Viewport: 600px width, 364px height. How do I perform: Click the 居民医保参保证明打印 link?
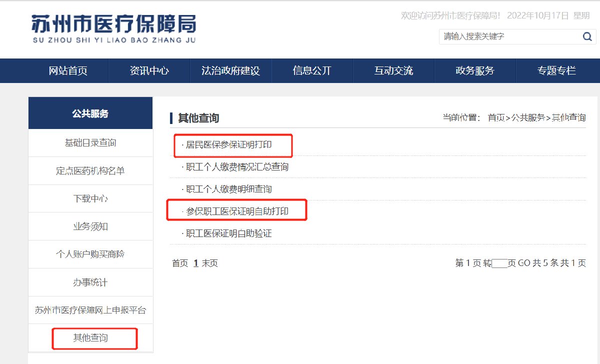point(229,145)
